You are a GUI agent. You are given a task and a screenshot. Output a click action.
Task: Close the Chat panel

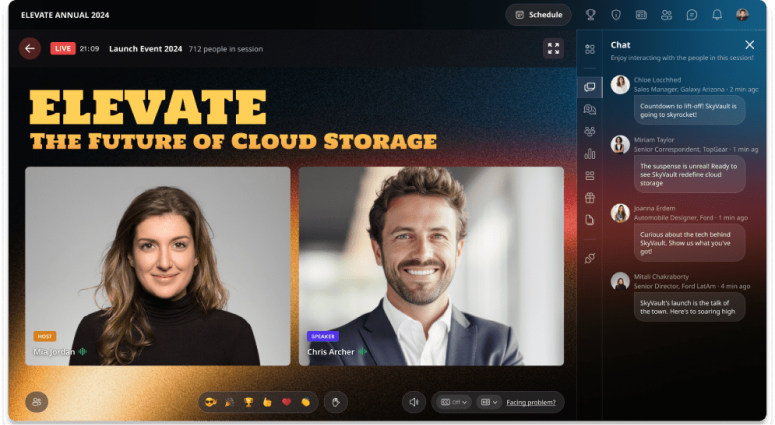tap(750, 45)
